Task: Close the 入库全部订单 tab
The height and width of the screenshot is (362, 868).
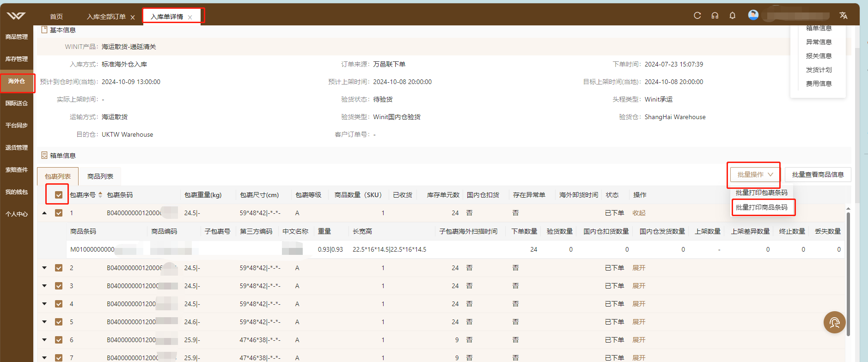Action: pyautogui.click(x=133, y=17)
